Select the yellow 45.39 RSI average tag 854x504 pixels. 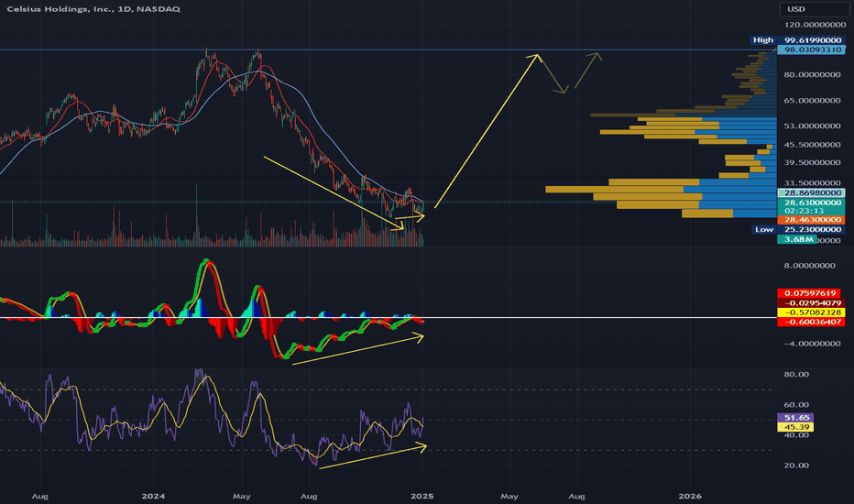(795, 427)
